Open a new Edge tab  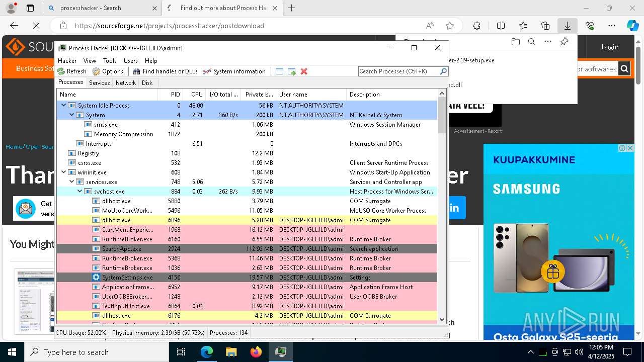291,8
